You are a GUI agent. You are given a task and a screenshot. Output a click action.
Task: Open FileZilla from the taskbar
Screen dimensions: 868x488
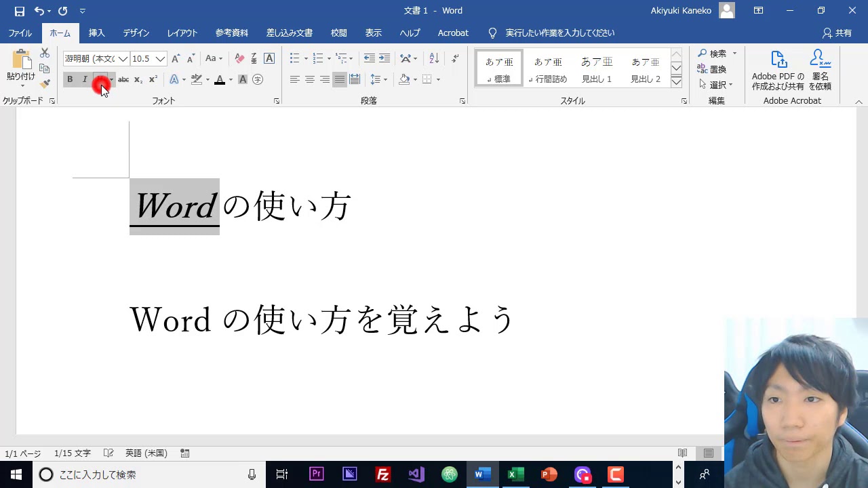pos(382,474)
